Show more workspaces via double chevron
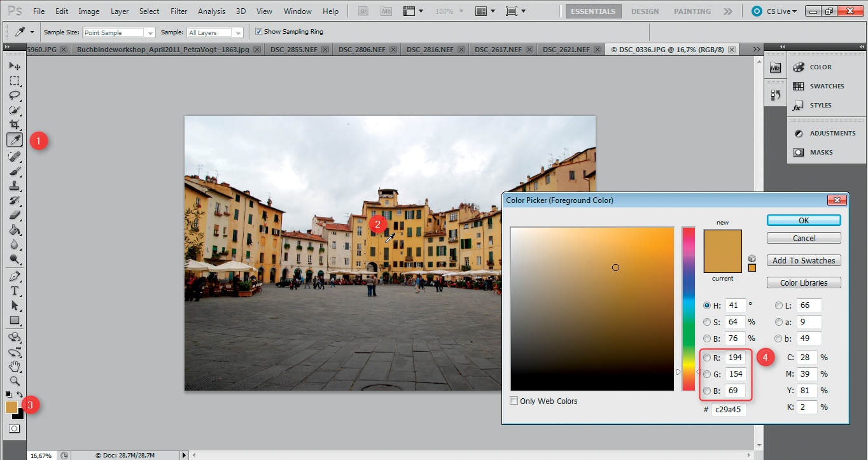Viewport: 868px width, 460px height. click(x=728, y=11)
